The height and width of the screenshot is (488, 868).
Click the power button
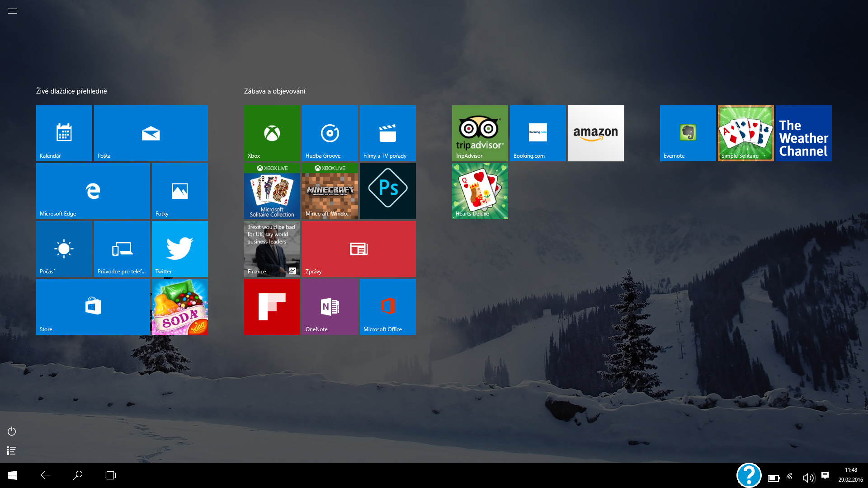(11, 431)
